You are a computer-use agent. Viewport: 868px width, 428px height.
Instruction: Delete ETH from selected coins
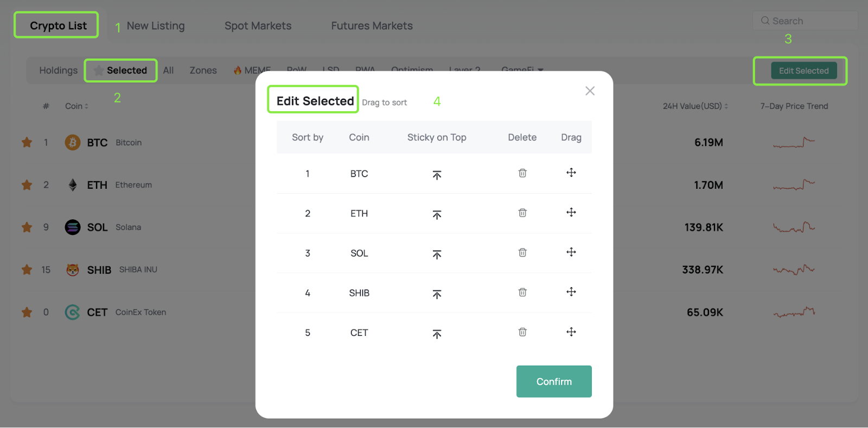click(x=522, y=213)
